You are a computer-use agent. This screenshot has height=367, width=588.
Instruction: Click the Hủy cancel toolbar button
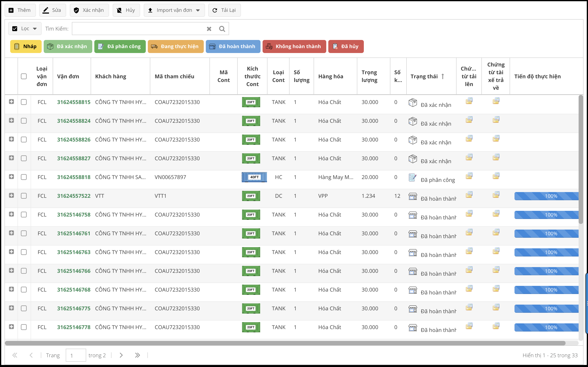click(126, 10)
